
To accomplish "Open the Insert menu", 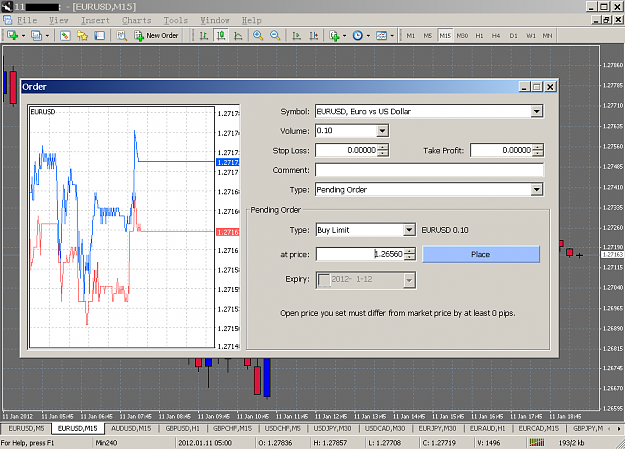I will pyautogui.click(x=95, y=20).
